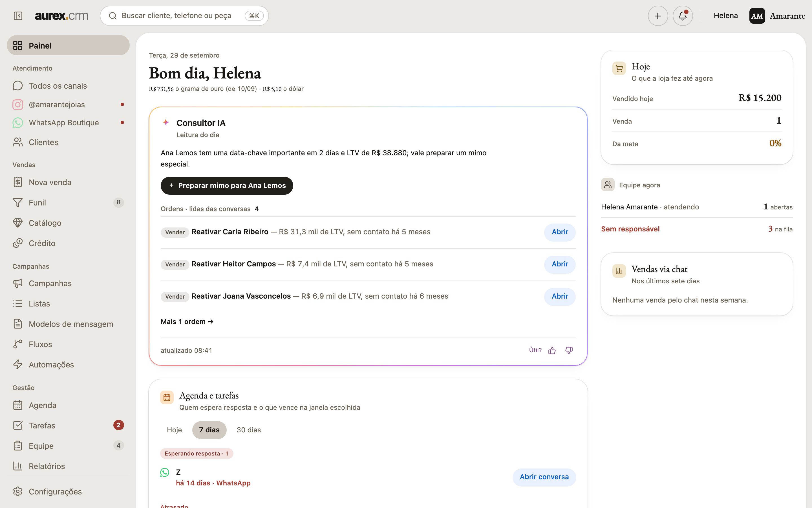Open Crédito section

(68, 243)
